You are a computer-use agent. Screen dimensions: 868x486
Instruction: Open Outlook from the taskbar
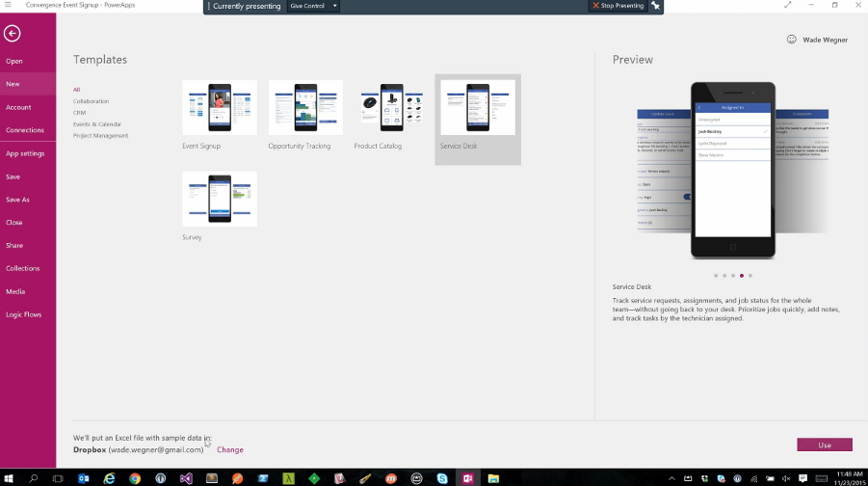point(84,478)
